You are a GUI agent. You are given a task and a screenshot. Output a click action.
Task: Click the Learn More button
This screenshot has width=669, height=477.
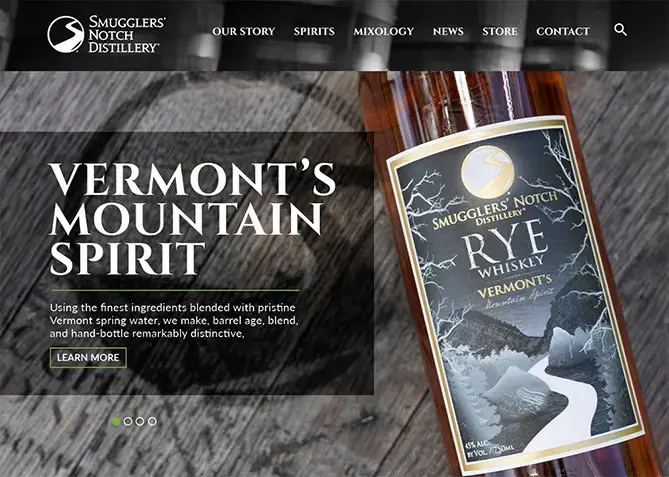tap(88, 358)
